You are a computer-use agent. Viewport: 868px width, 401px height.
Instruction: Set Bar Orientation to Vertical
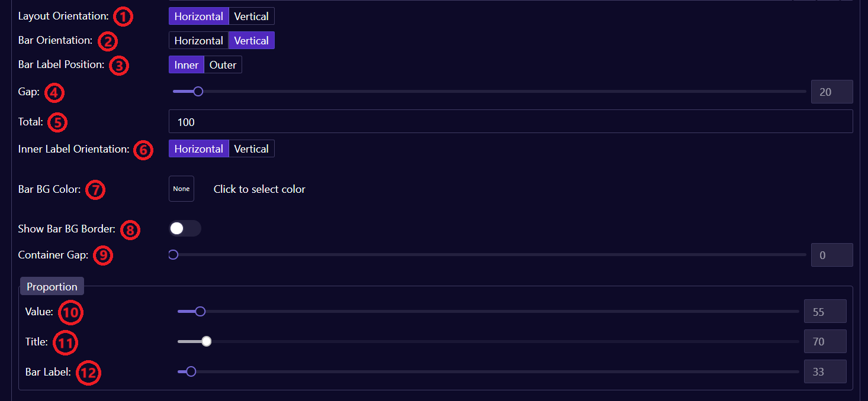click(x=251, y=41)
